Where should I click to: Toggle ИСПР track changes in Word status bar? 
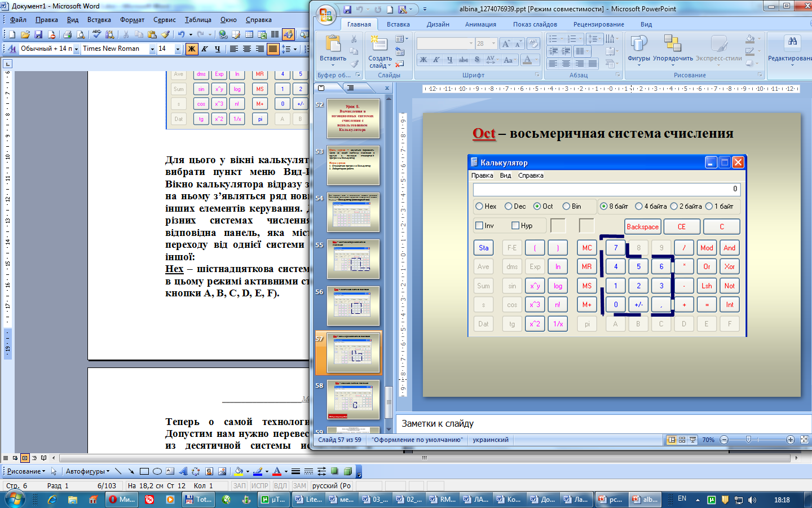tap(260, 485)
